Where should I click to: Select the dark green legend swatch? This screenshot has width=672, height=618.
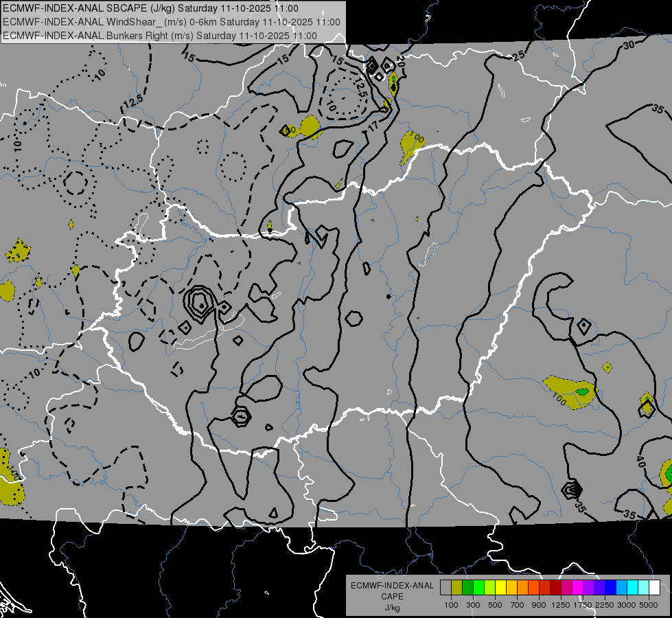click(467, 588)
